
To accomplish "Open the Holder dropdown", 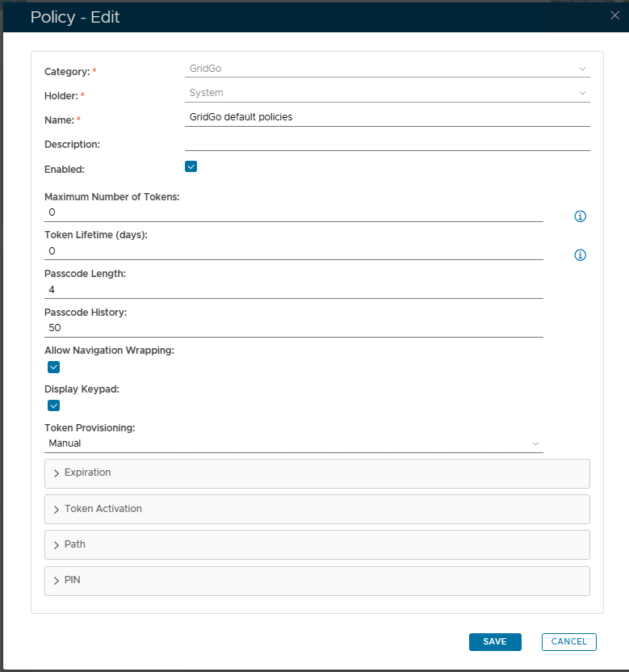I will 387,93.
